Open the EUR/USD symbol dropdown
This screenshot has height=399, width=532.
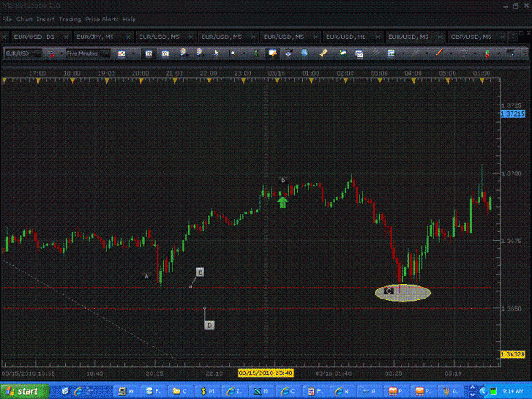37,54
